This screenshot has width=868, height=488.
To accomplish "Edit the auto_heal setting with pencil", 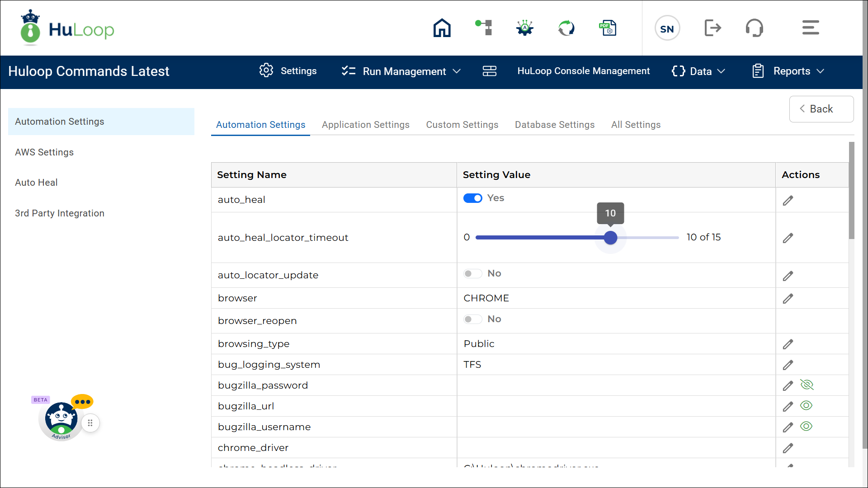I will 788,201.
